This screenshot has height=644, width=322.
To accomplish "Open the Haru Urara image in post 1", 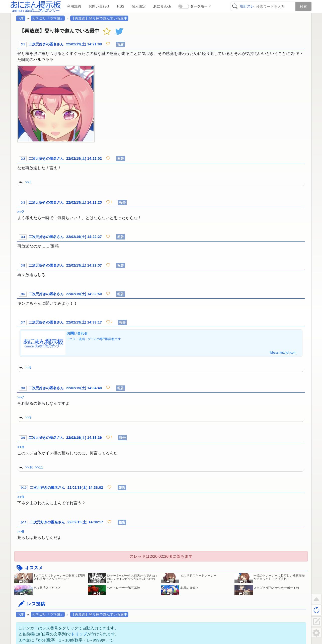I will [x=56, y=104].
